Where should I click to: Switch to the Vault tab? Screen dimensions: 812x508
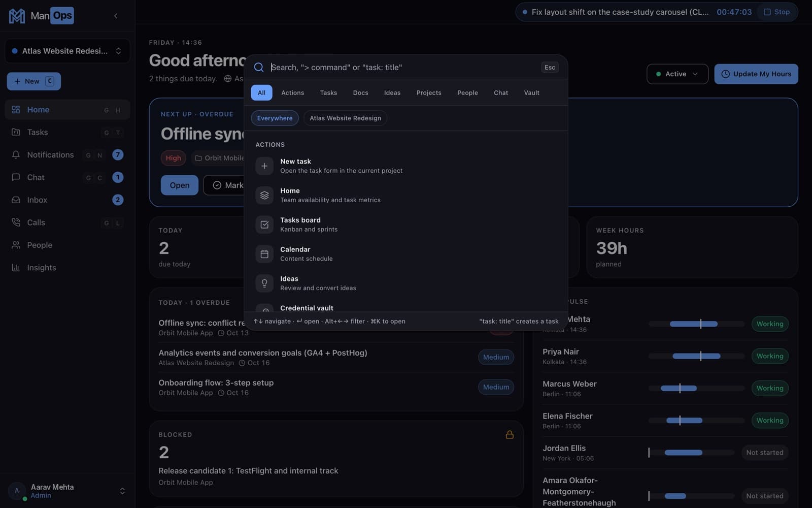tap(531, 92)
